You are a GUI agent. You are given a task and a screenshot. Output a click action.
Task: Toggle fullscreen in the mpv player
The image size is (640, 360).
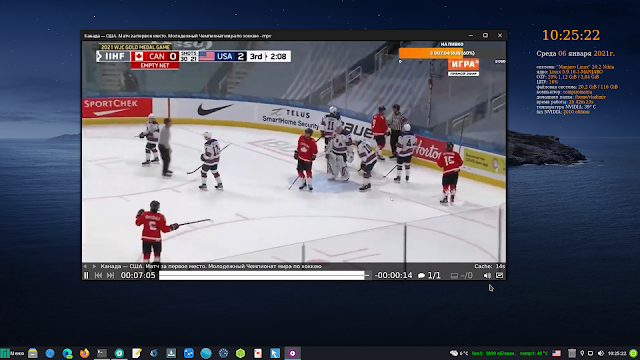[500, 276]
